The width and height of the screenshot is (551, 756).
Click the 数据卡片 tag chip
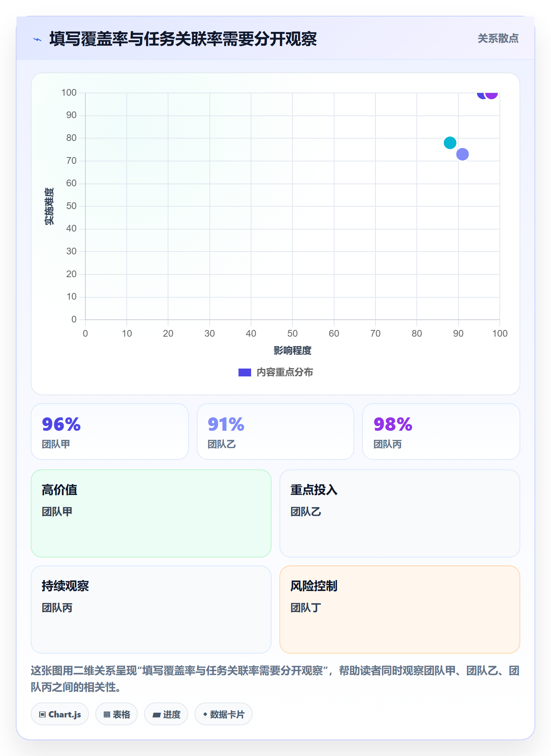tap(224, 714)
